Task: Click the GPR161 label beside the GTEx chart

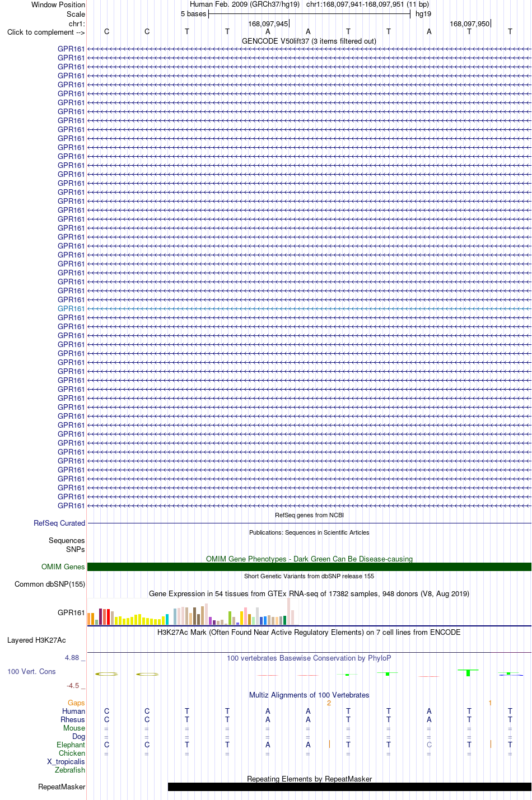Action: (71, 612)
